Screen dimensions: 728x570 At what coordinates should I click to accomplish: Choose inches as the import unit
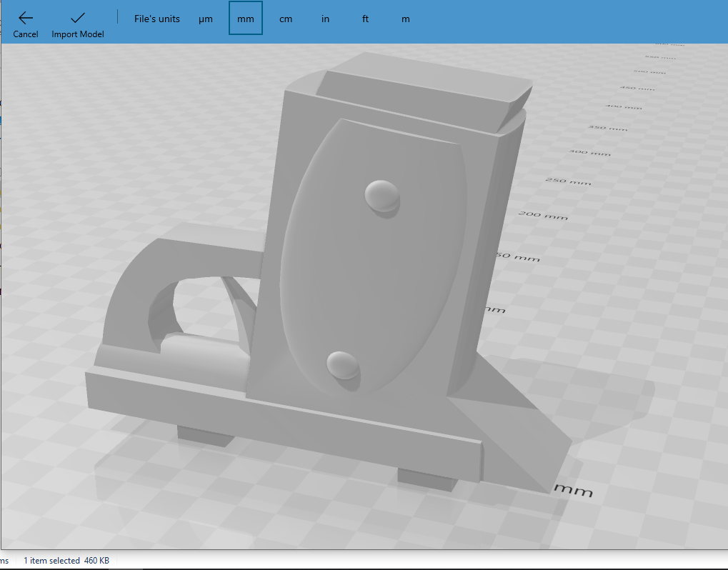coord(325,19)
